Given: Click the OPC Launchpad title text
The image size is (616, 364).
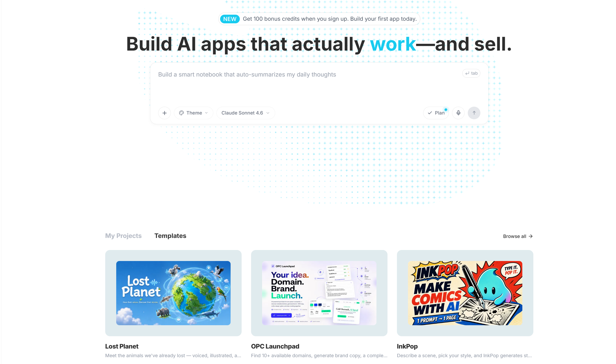Looking at the screenshot, I should [275, 346].
